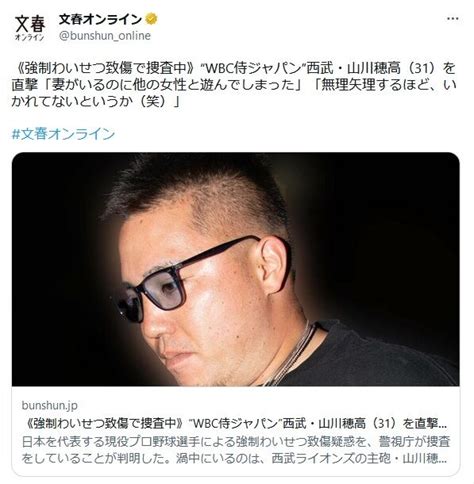Click the card description beginning 日本を代表する
Image resolution: width=474 pixels, height=484 pixels.
(236, 450)
